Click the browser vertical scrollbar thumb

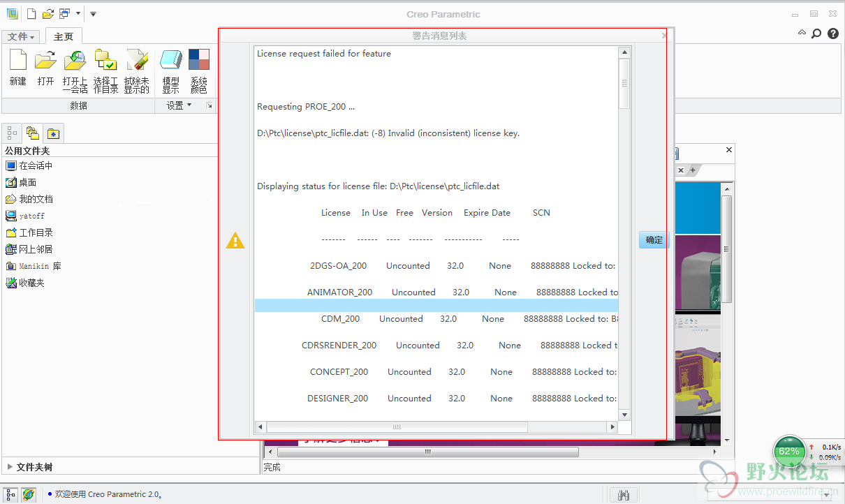(726, 249)
